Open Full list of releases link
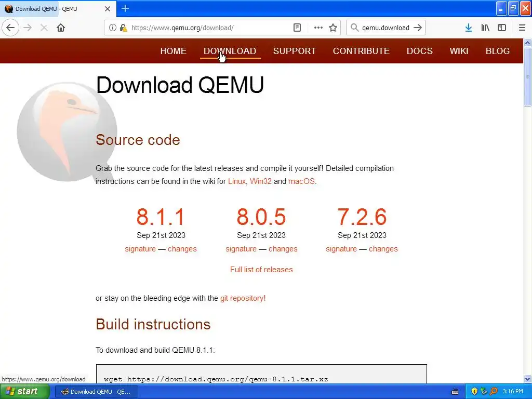This screenshot has width=532, height=399. click(x=261, y=270)
